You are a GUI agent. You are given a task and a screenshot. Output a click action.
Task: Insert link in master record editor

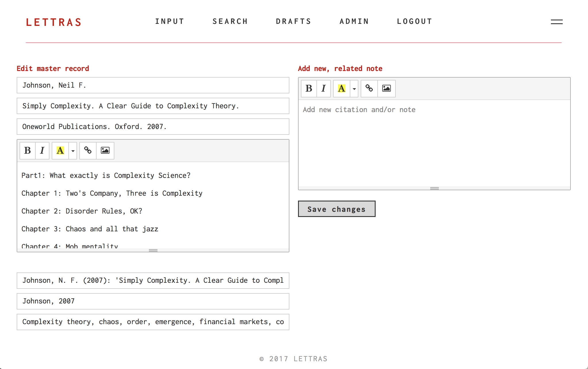point(88,151)
